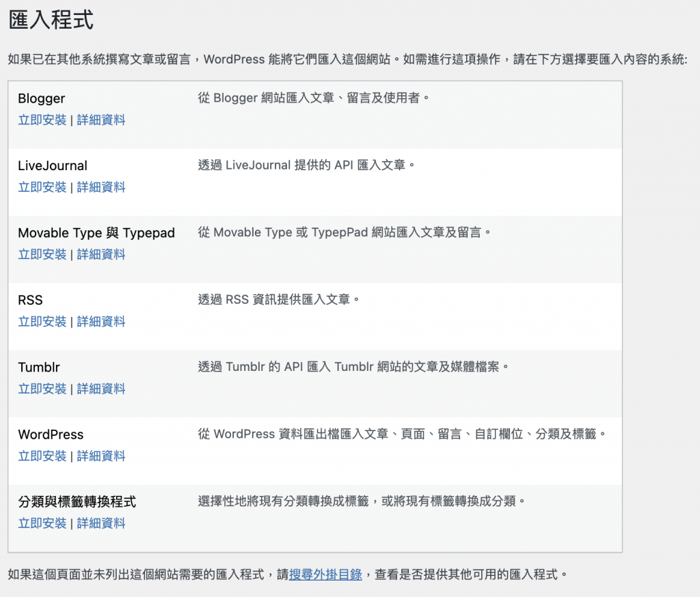Viewport: 700px width, 597px height.
Task: Click 立即安裝 for Blogger importer
Action: click(x=42, y=120)
